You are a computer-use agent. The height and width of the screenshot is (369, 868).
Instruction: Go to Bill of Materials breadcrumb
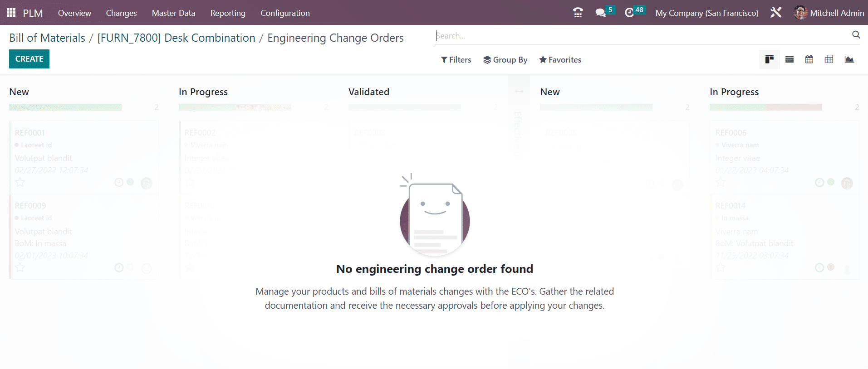[47, 38]
